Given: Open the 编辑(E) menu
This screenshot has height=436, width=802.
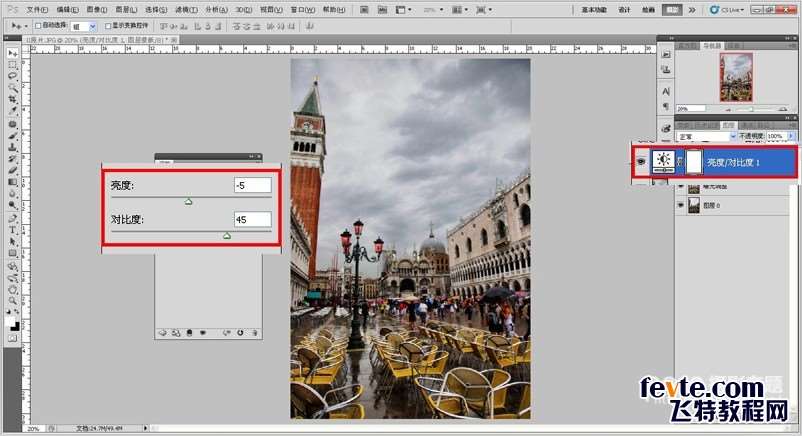Looking at the screenshot, I should (68, 10).
